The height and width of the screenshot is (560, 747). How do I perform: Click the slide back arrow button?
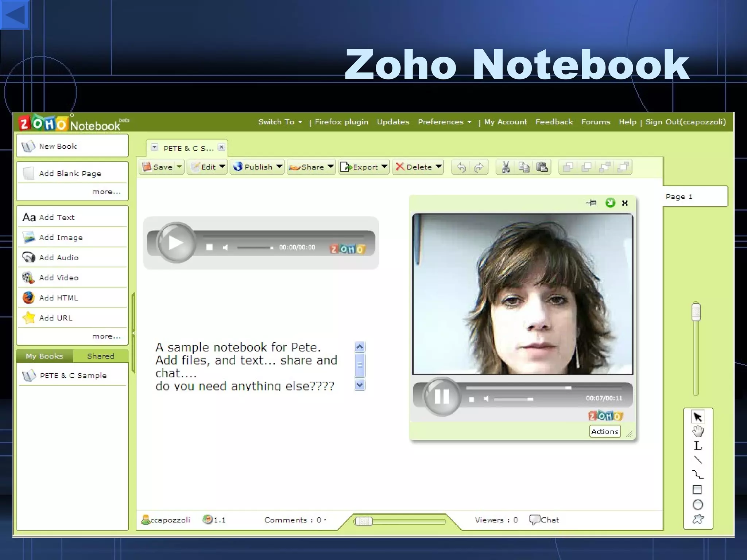15,15
